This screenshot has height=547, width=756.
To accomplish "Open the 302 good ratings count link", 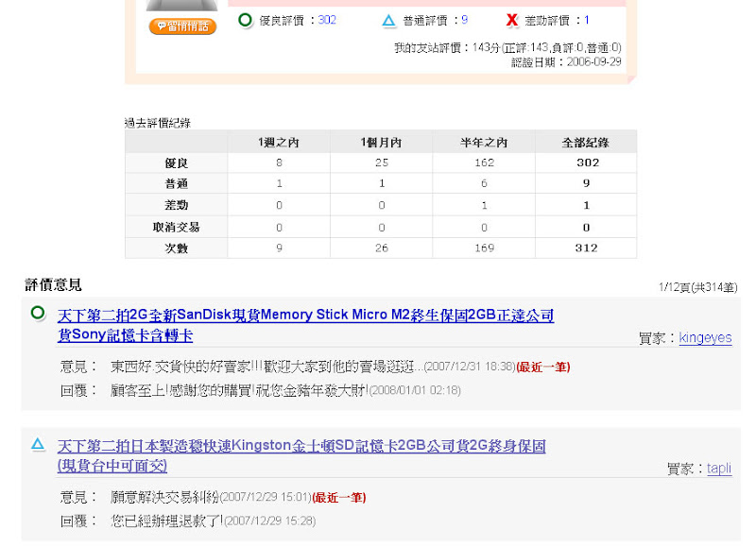I will tap(327, 20).
